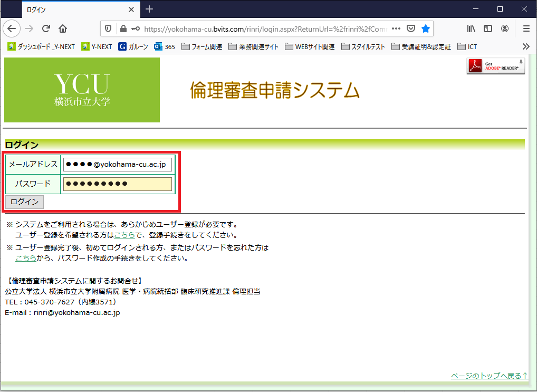The height and width of the screenshot is (392, 537).
Task: Reload the current page
Action: pyautogui.click(x=46, y=28)
